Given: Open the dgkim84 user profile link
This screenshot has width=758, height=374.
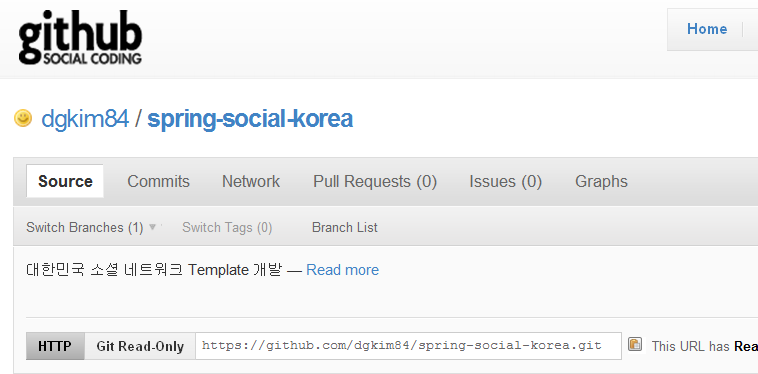Looking at the screenshot, I should pyautogui.click(x=85, y=119).
